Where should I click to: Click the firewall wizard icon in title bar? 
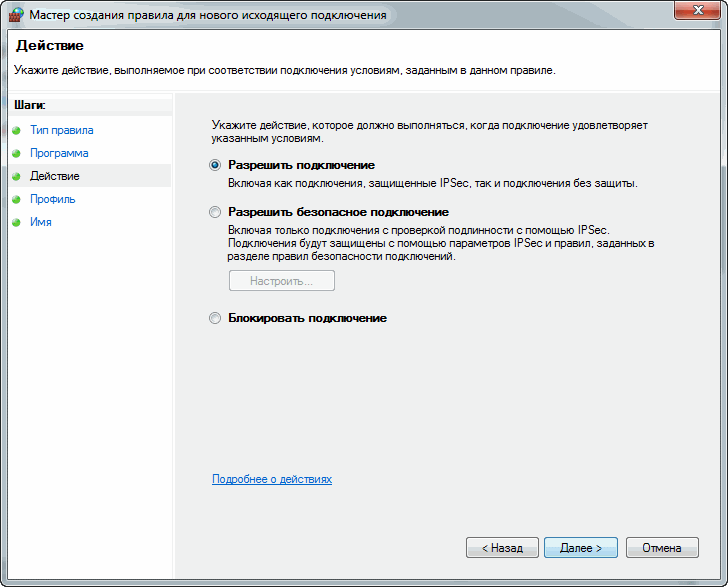click(x=16, y=14)
